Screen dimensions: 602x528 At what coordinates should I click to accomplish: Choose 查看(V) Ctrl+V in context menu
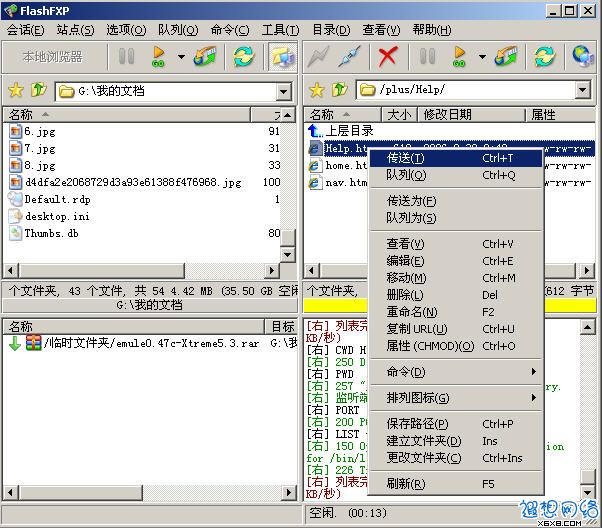[x=456, y=244]
